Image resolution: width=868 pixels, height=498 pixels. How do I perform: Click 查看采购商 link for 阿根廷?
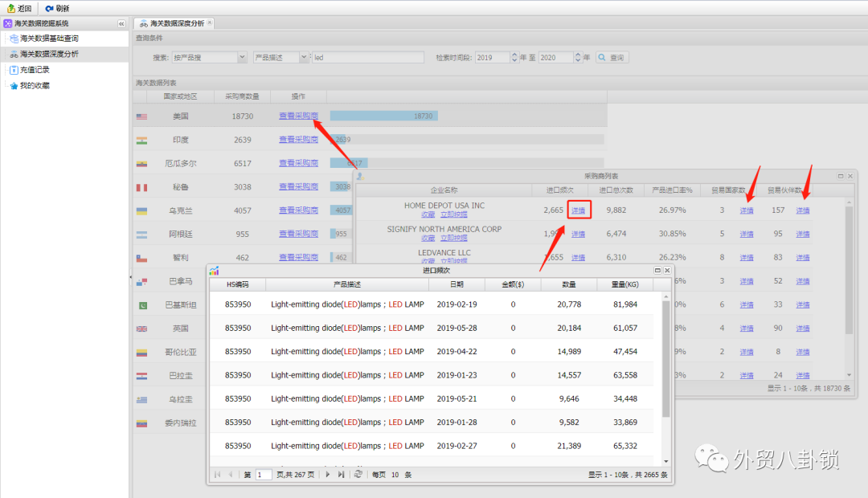(x=298, y=234)
